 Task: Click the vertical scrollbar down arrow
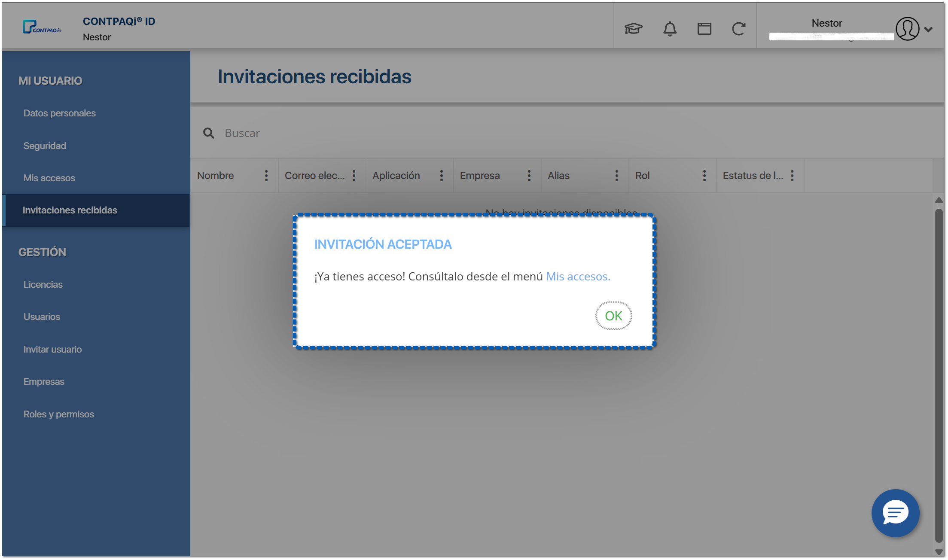[939, 552]
